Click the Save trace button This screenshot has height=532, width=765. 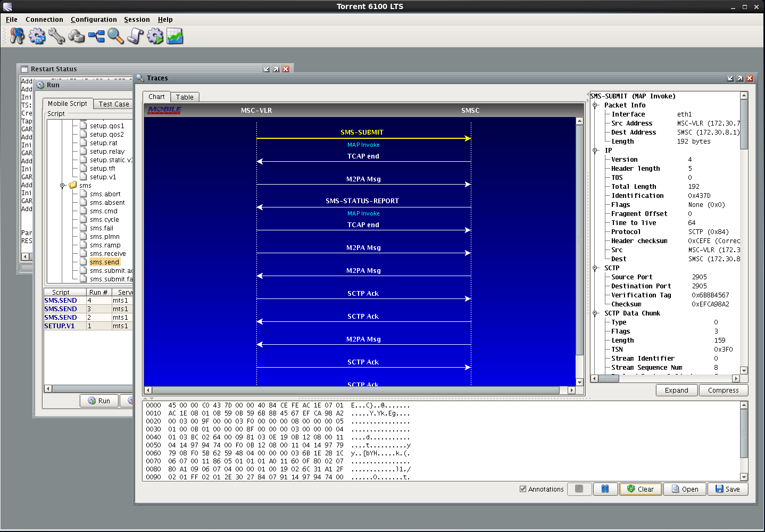coord(728,489)
